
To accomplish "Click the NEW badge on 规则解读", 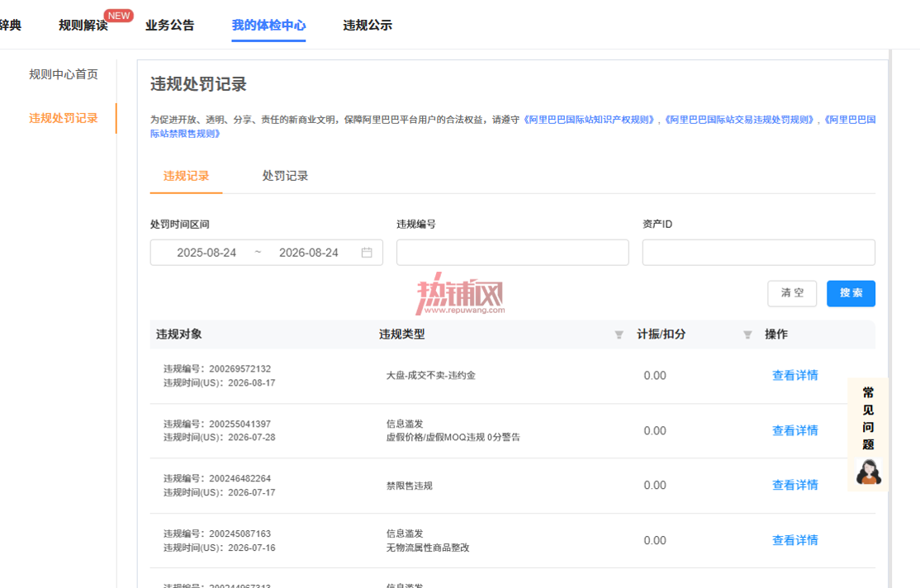I will (x=119, y=16).
